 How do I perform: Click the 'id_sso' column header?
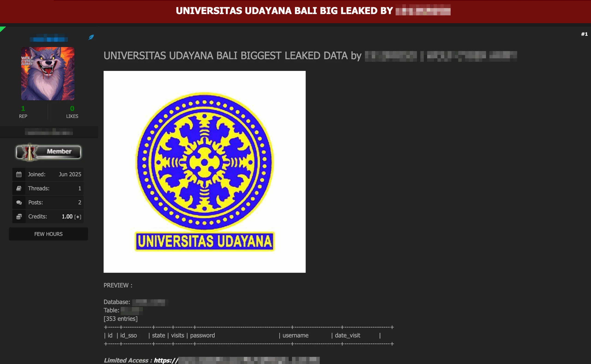coord(128,335)
